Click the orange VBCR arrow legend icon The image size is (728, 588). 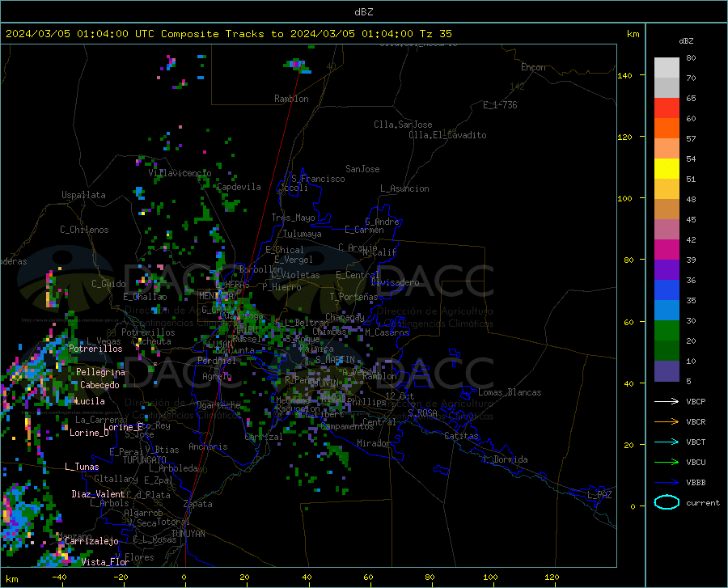[667, 422]
